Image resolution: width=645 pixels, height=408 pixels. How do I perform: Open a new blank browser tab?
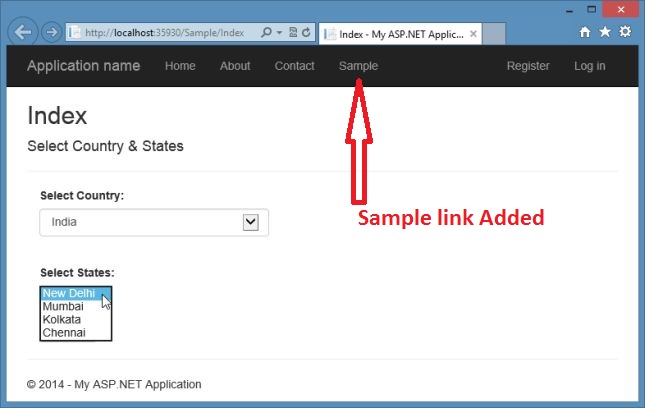[494, 34]
